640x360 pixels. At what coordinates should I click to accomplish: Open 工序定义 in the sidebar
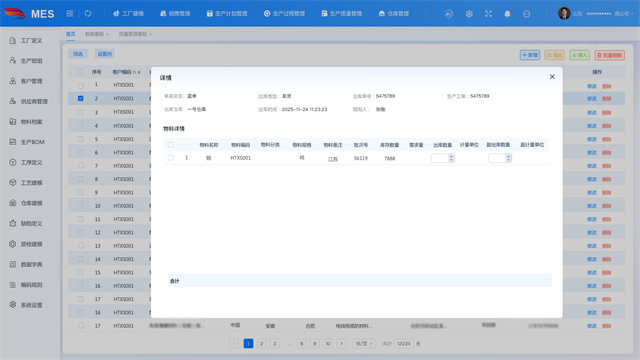click(27, 162)
